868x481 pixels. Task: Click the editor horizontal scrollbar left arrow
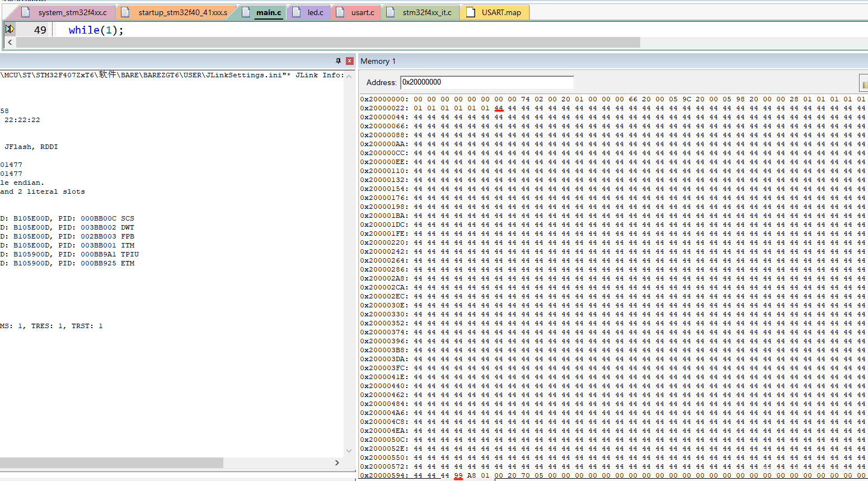[10, 43]
